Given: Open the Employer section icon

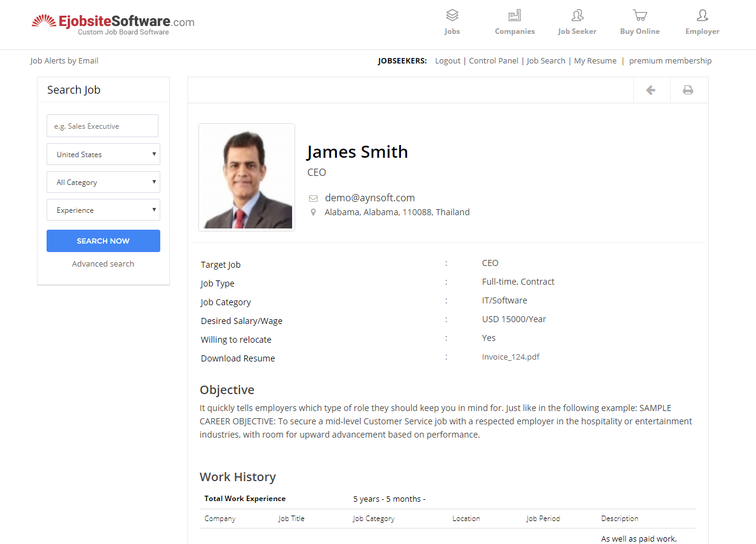Looking at the screenshot, I should tap(702, 15).
